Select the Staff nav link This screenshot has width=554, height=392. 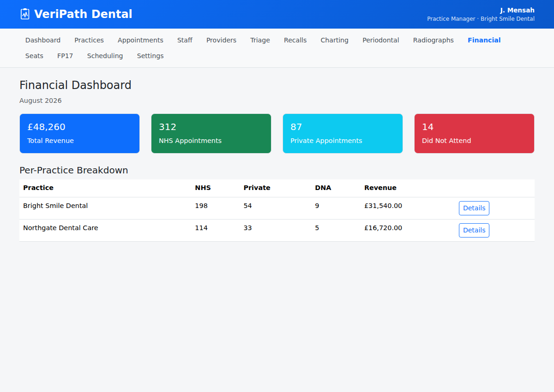point(185,40)
